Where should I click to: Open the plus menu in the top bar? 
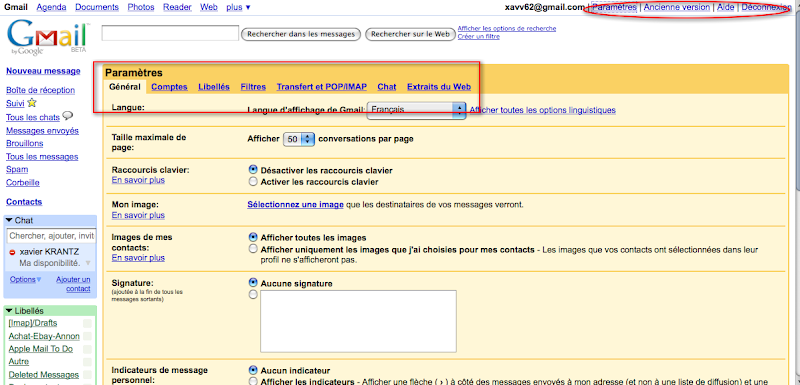238,7
